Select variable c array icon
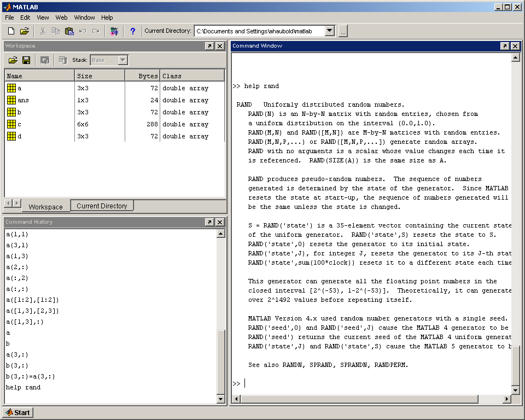This screenshot has height=420, width=525. [x=11, y=124]
